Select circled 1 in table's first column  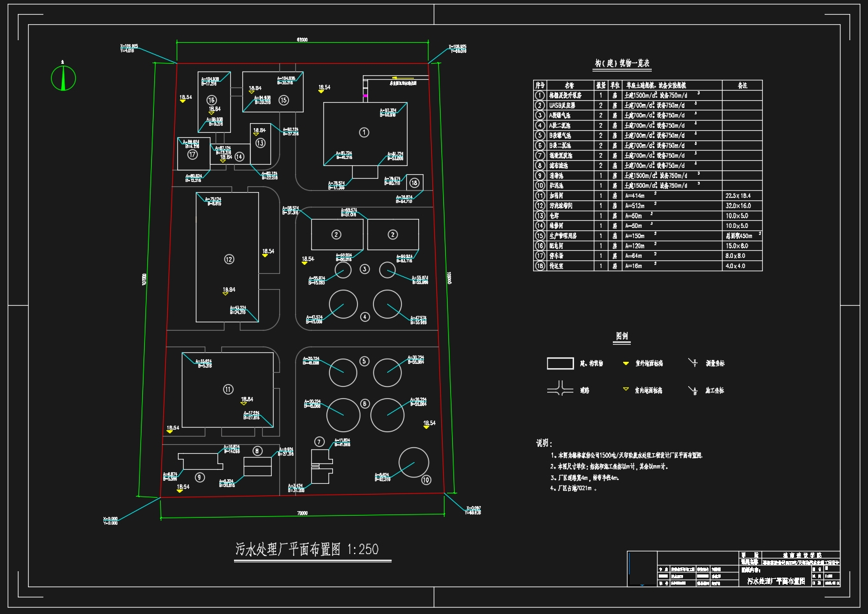tap(540, 95)
